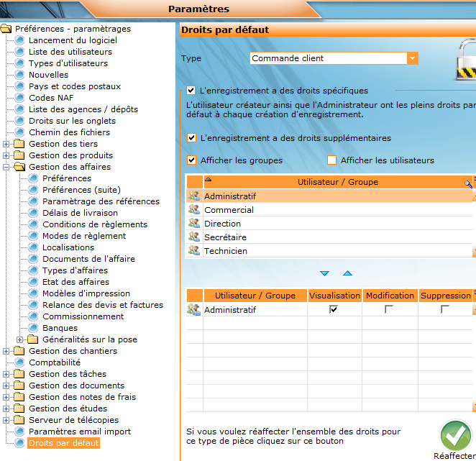Select Commissionnement entry

pos(83,316)
